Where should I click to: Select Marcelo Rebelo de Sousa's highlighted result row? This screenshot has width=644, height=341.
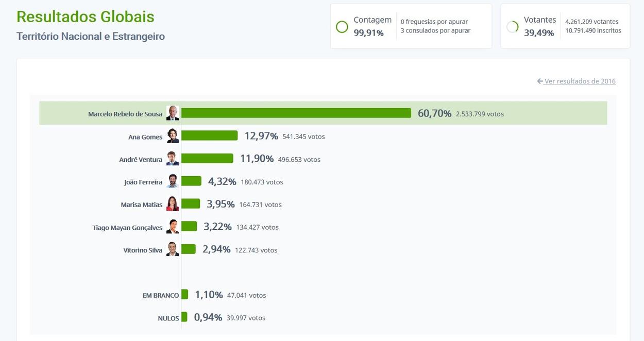coord(323,112)
